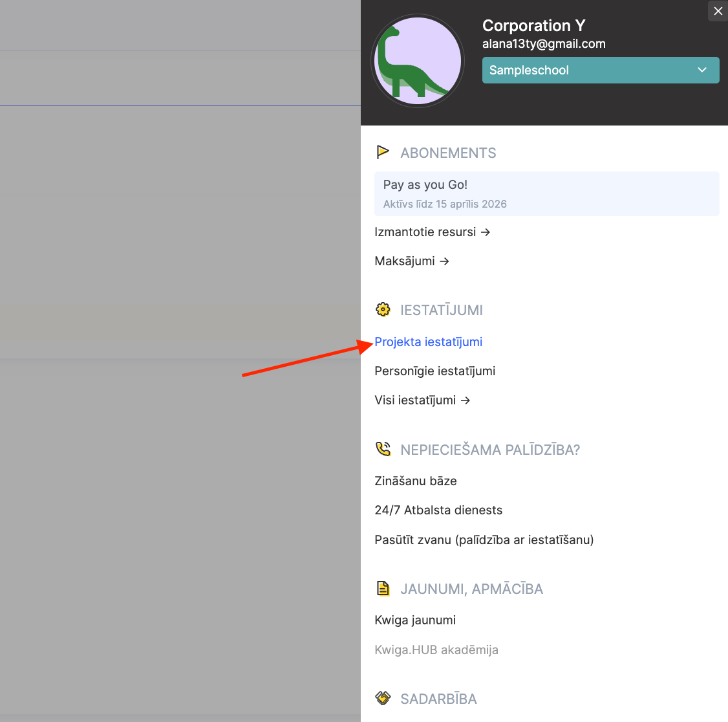Viewport: 728px width, 722px height.
Task: Contact 24/7 Atbalsta dienests
Action: pos(438,510)
